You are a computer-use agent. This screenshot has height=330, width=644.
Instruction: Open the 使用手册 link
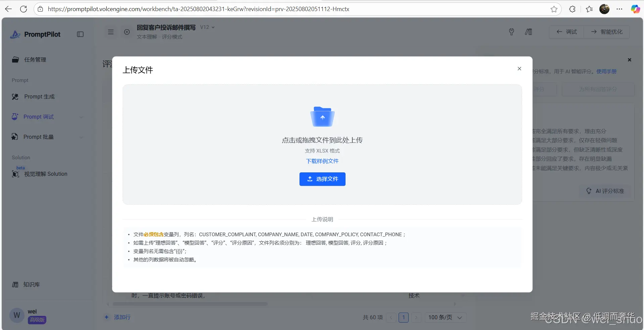click(x=606, y=71)
